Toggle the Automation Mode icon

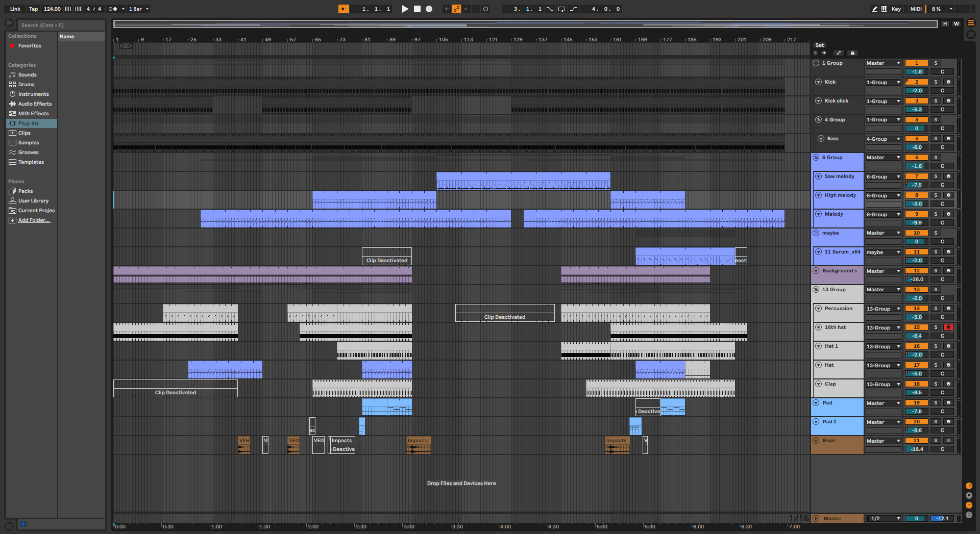tap(839, 53)
